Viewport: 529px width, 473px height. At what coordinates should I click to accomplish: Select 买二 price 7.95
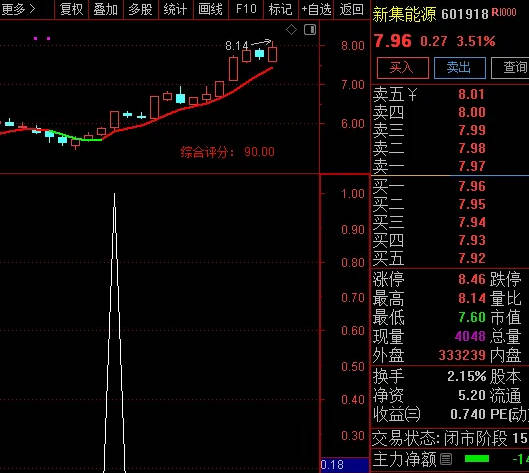pos(471,204)
